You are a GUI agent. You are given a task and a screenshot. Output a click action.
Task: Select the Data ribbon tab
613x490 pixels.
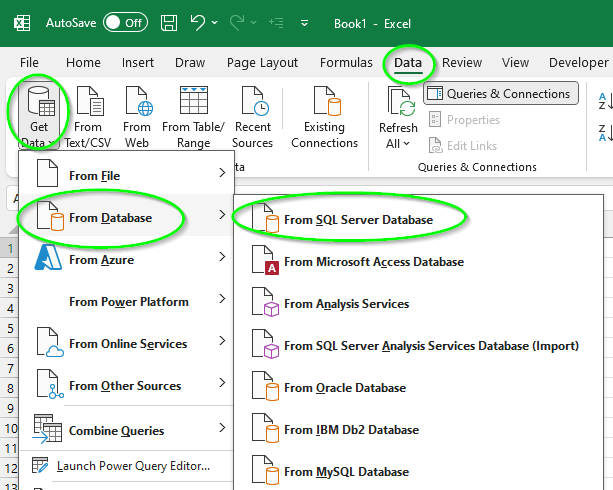[x=408, y=63]
